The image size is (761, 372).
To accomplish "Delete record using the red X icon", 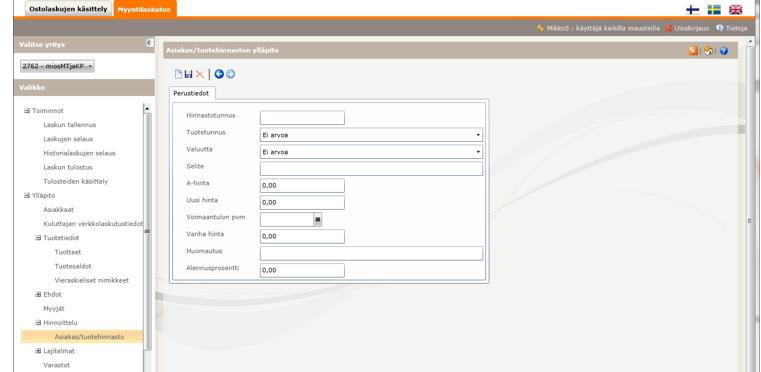I will coord(199,74).
